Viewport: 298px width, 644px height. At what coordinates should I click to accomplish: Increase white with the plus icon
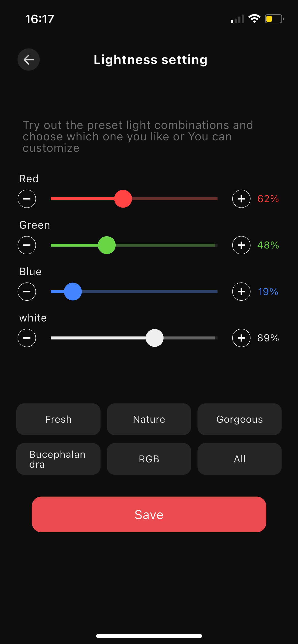(x=241, y=338)
